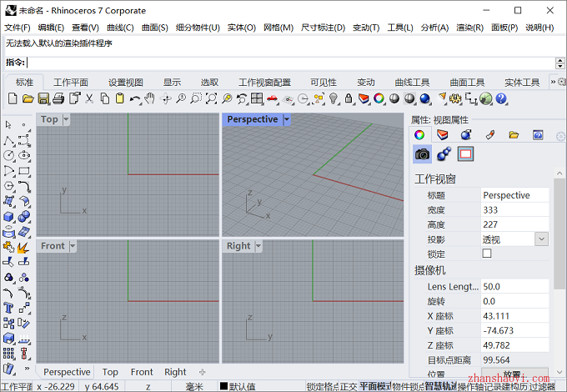Toggle 平面模式 in the status bar
Viewport: 567px width, 392px height.
(x=375, y=386)
